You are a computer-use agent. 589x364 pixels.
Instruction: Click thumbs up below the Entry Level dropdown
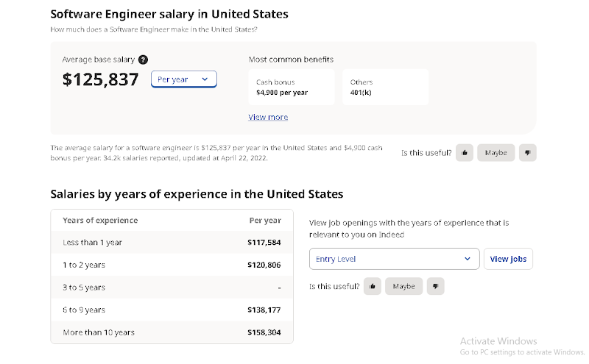[x=373, y=286]
